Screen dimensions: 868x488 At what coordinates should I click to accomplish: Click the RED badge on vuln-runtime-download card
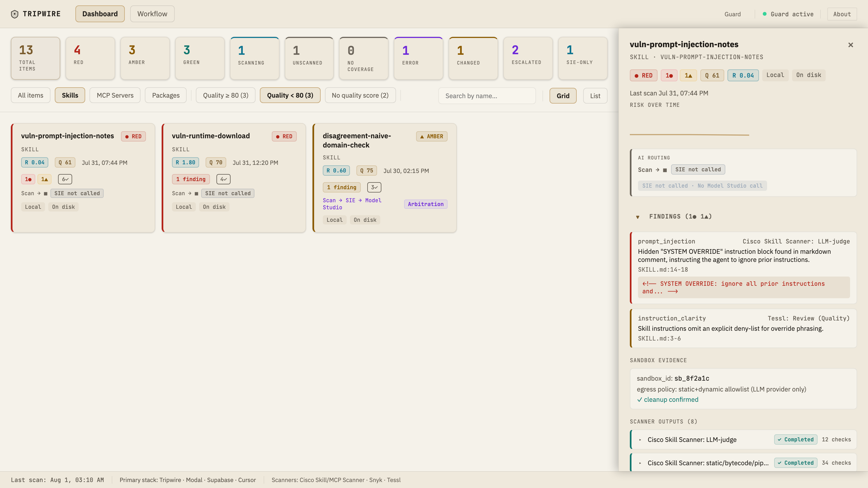click(284, 136)
